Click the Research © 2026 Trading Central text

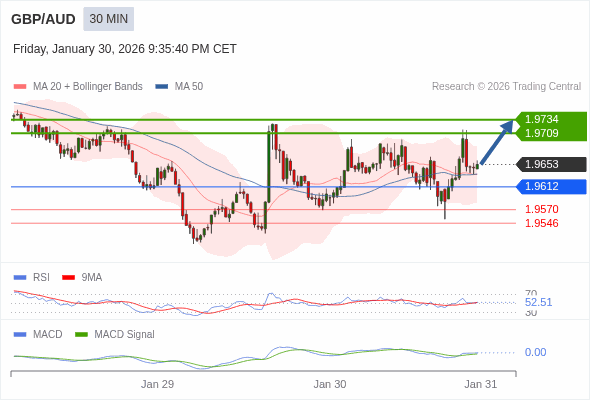tap(506, 87)
